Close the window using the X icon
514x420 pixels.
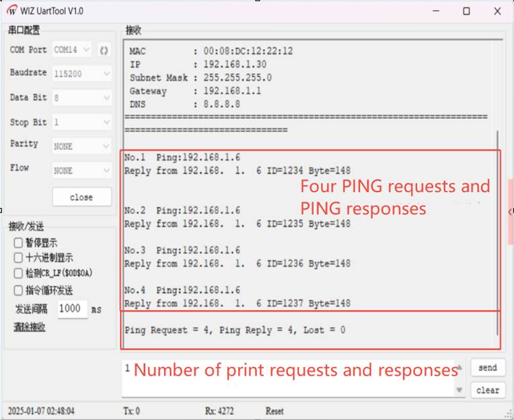[497, 11]
